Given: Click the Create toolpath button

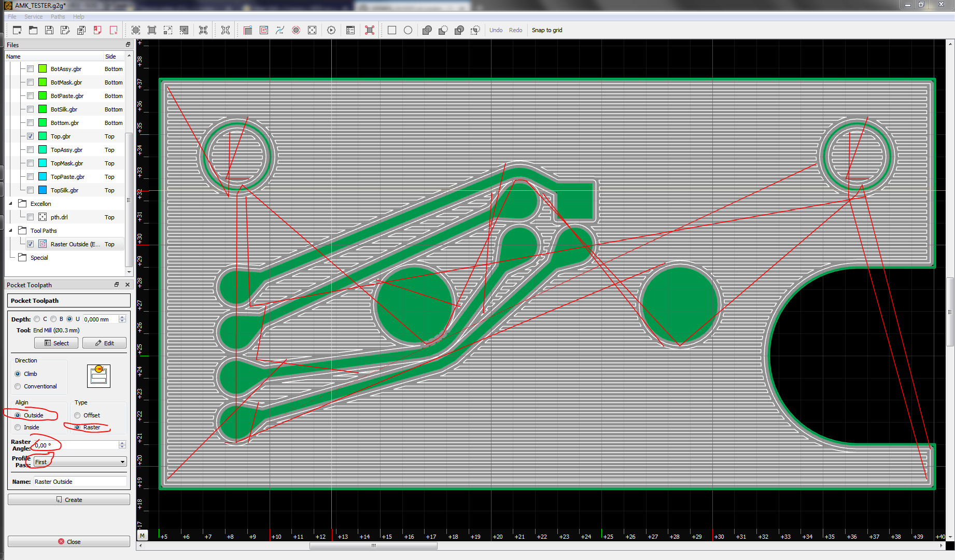Looking at the screenshot, I should click(69, 500).
